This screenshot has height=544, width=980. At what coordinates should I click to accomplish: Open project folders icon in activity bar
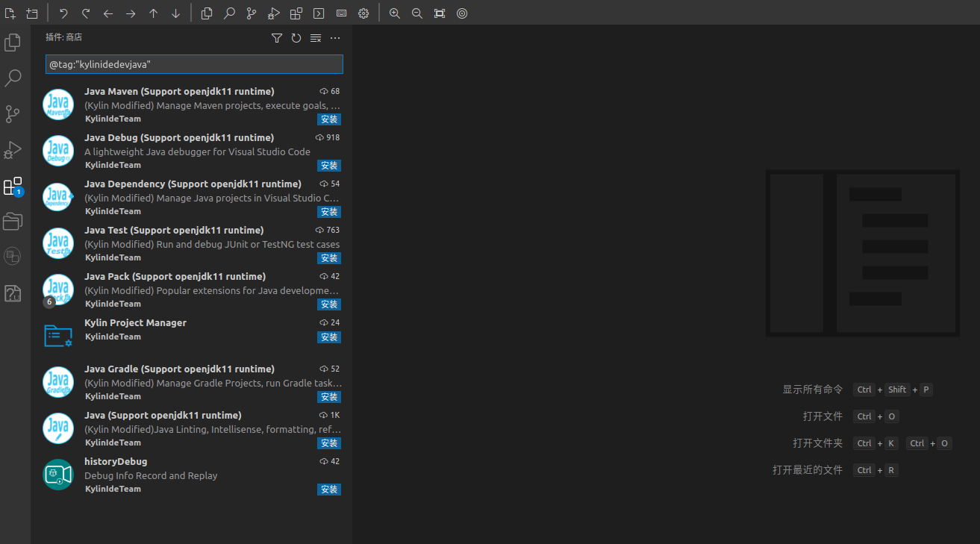click(13, 222)
